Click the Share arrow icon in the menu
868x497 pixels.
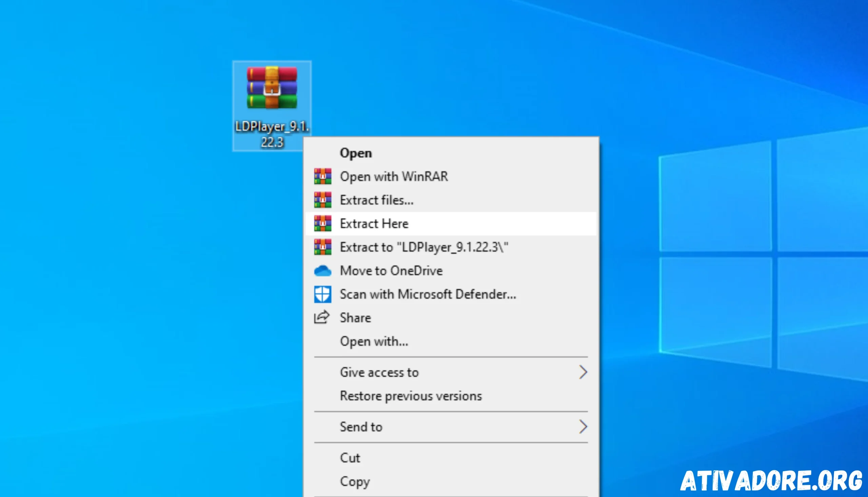pos(322,317)
